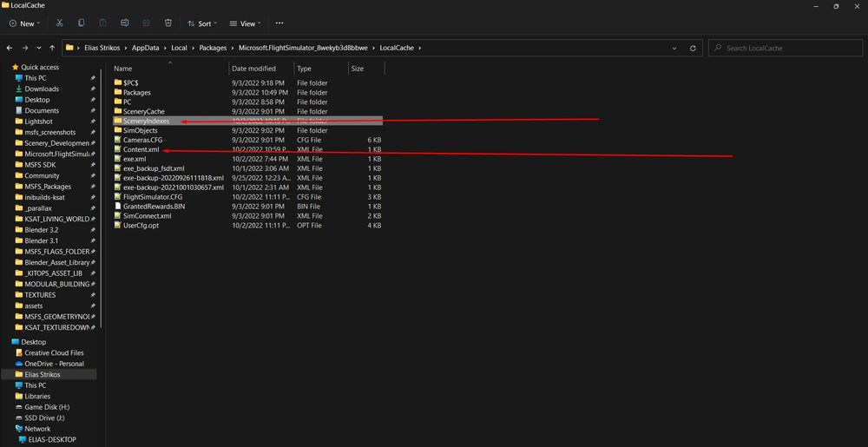The image size is (868, 447).
Task: Click the Rename icon in toolbar
Action: 125,23
